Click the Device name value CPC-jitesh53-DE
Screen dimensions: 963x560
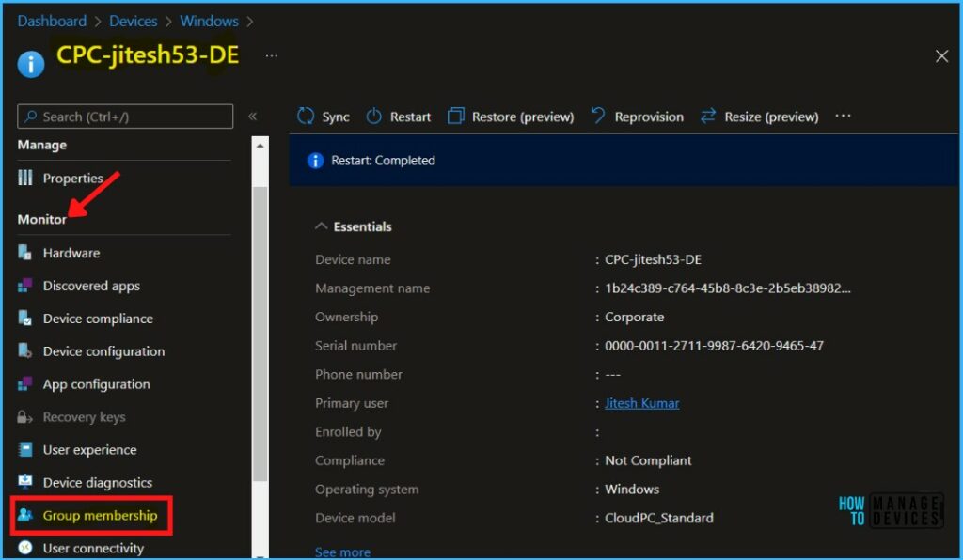tap(653, 259)
